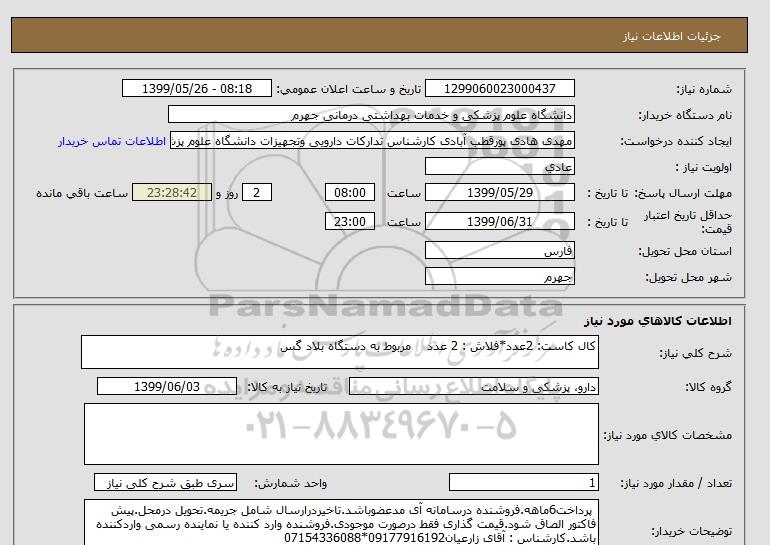Click the text ساعت باقی مانده
The width and height of the screenshot is (770, 545).
pyautogui.click(x=82, y=193)
